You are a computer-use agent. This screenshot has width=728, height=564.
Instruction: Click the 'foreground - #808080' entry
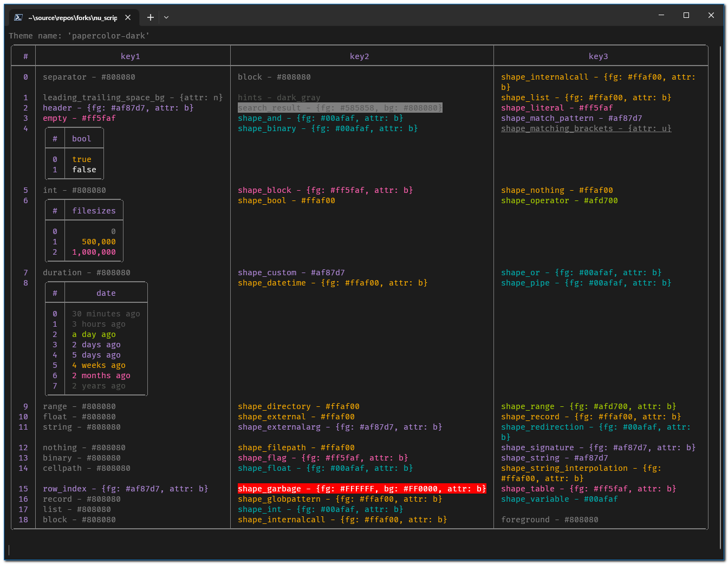(x=550, y=520)
